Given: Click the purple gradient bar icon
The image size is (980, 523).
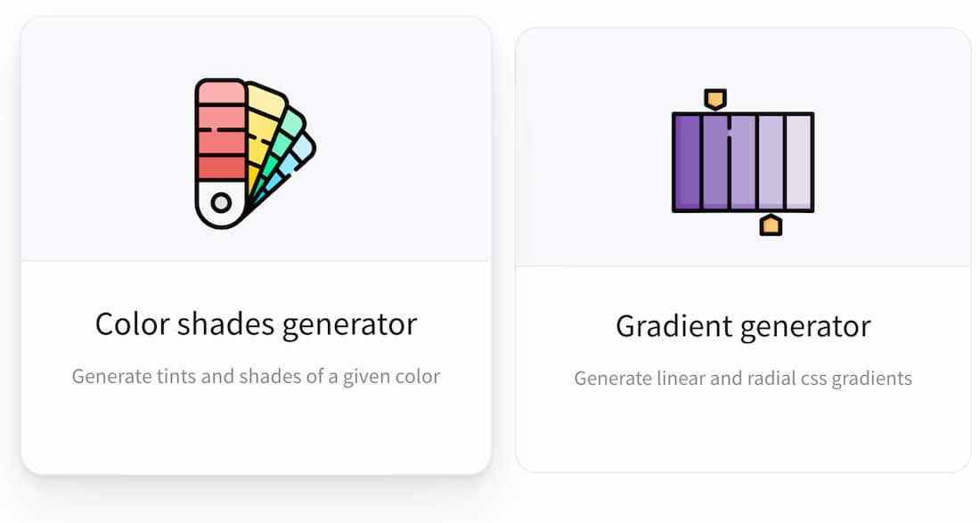Looking at the screenshot, I should (742, 162).
